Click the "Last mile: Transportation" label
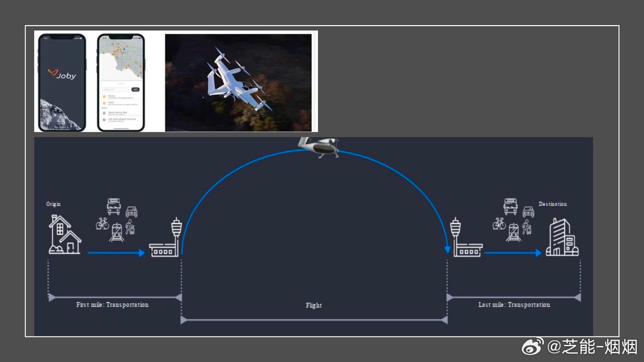Screen dimensions: 644x362 coord(514,305)
